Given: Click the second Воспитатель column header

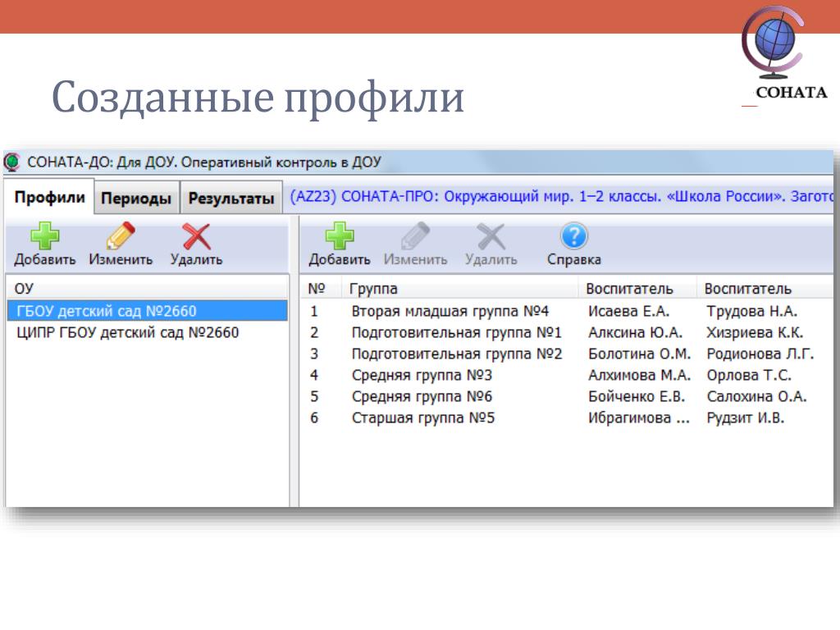Looking at the screenshot, I should coord(765,288).
